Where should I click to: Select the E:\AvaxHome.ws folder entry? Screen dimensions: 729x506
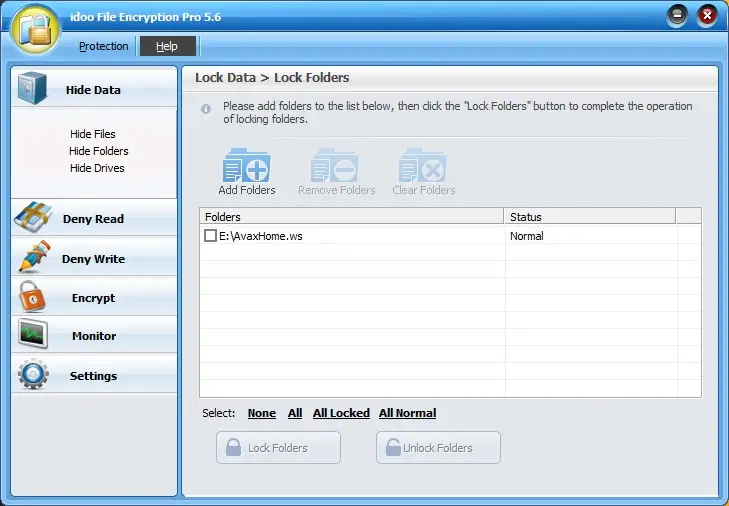coord(261,236)
